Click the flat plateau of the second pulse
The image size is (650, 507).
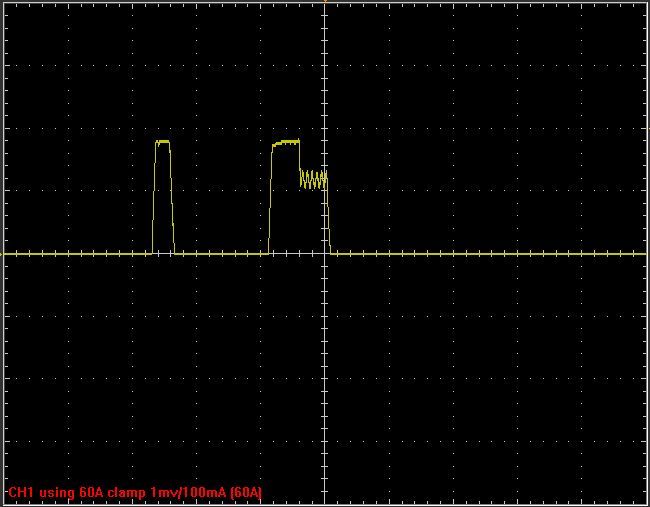286,142
